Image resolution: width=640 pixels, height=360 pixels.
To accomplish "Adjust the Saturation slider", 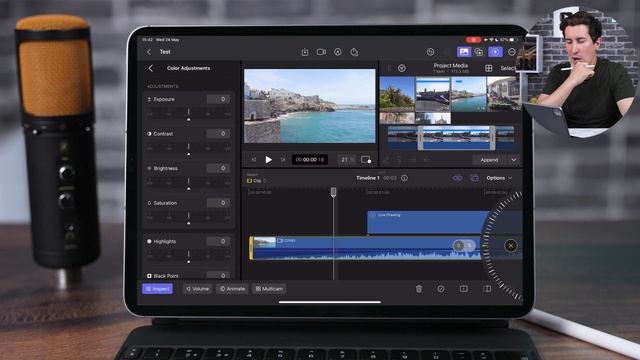I will tap(189, 218).
